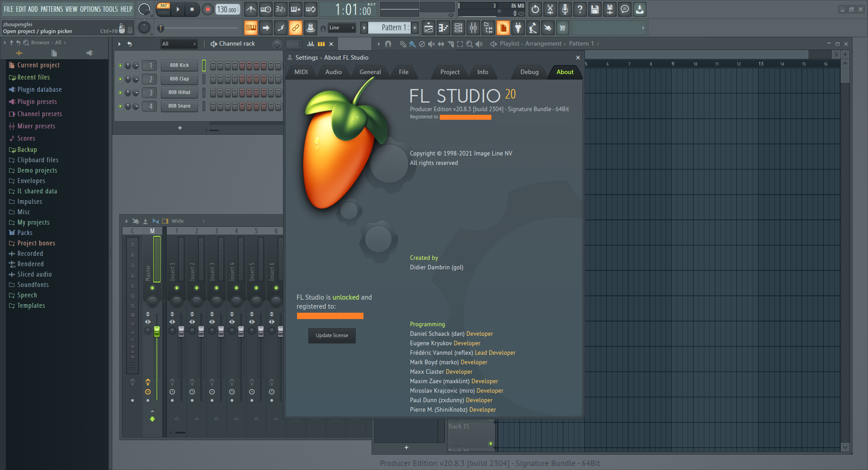The height and width of the screenshot is (470, 868).
Task: Open the PATTERNS menu
Action: coord(52,9)
